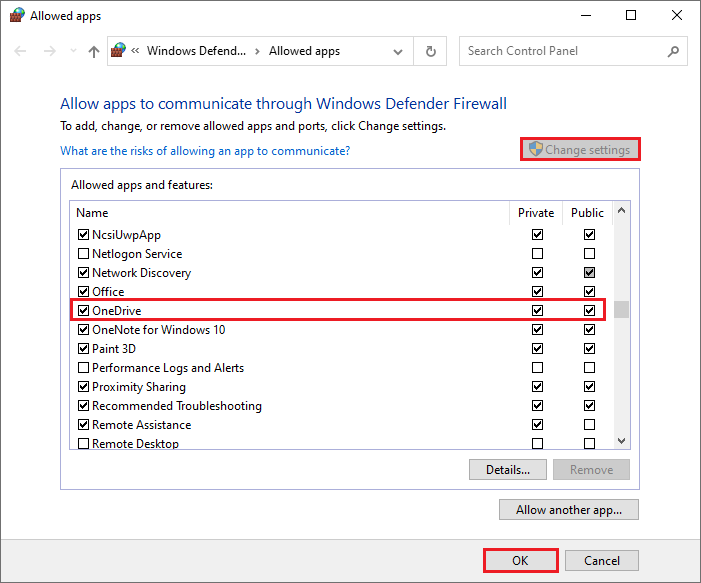The height and width of the screenshot is (583, 701).
Task: Toggle Network Discovery Public checkbox
Action: click(589, 272)
